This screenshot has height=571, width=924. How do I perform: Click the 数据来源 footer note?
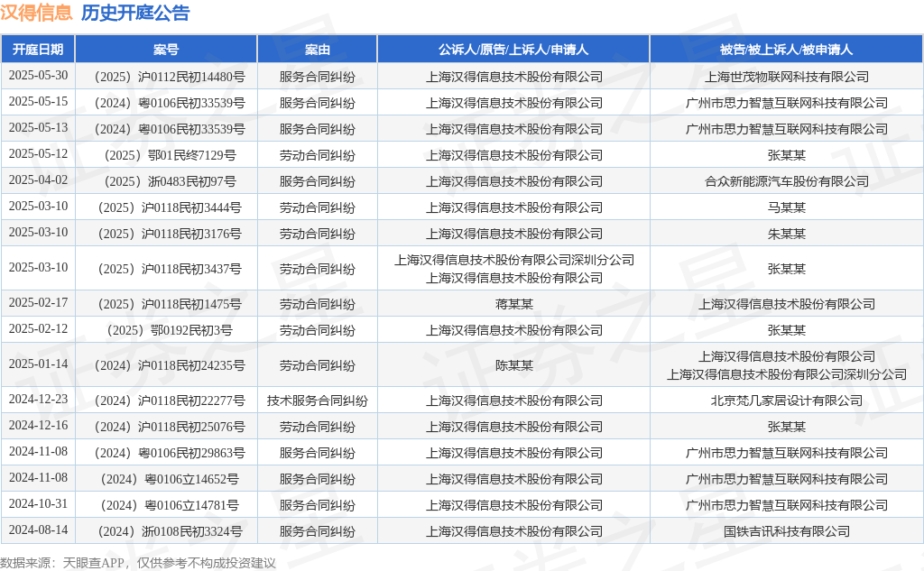point(138,563)
